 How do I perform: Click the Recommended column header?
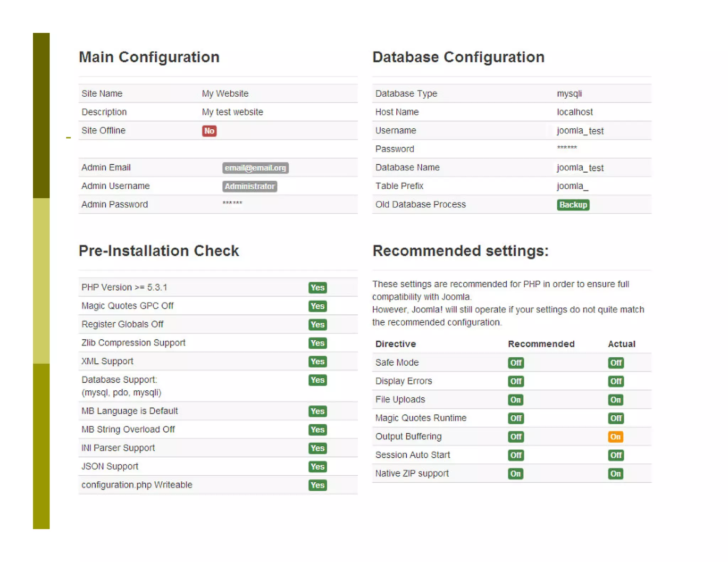[541, 344]
